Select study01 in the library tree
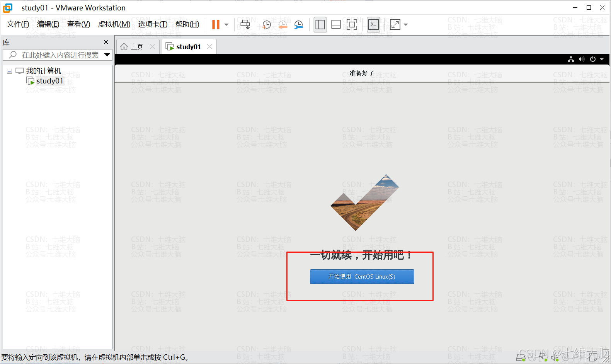 coord(49,81)
